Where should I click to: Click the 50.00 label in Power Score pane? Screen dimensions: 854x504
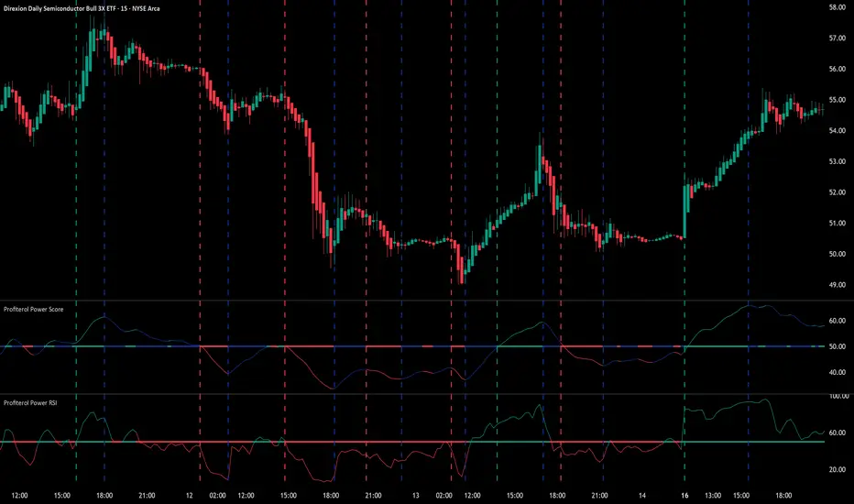pyautogui.click(x=837, y=346)
